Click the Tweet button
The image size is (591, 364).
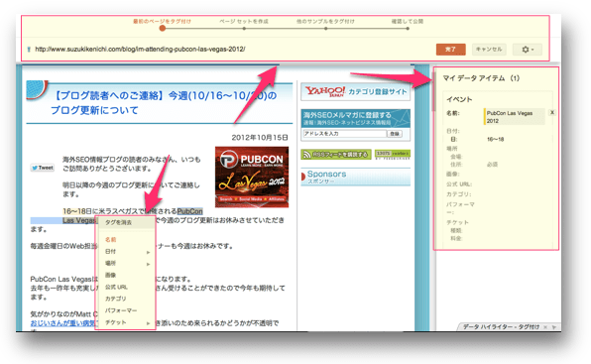43,168
